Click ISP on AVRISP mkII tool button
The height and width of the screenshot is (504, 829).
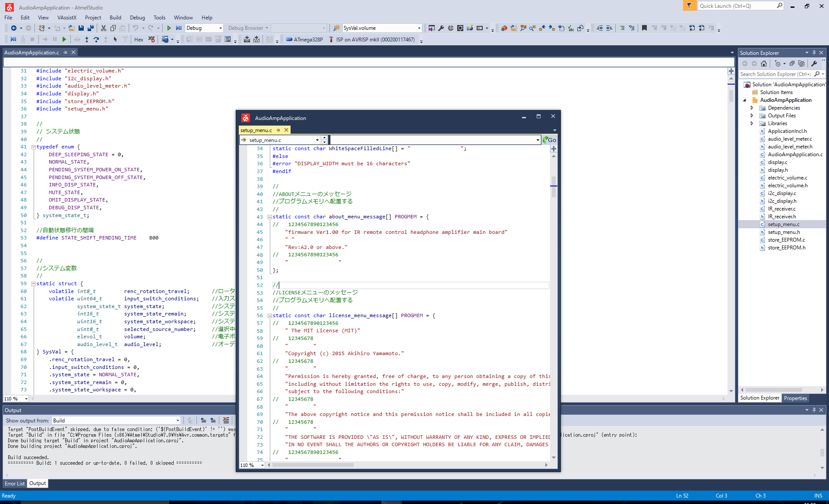372,39
